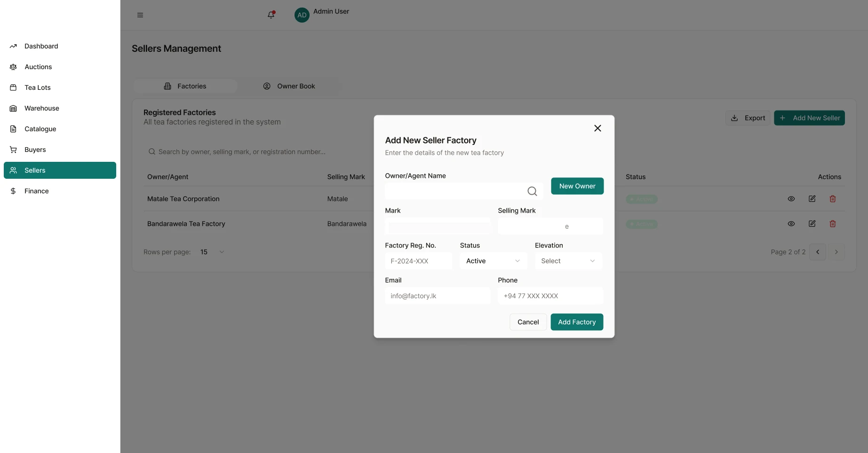
Task: Click the Owner/Agent column header
Action: coord(167,177)
